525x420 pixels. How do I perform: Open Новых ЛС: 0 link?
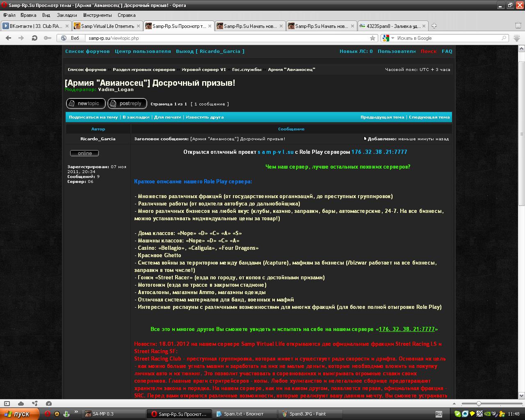[356, 51]
